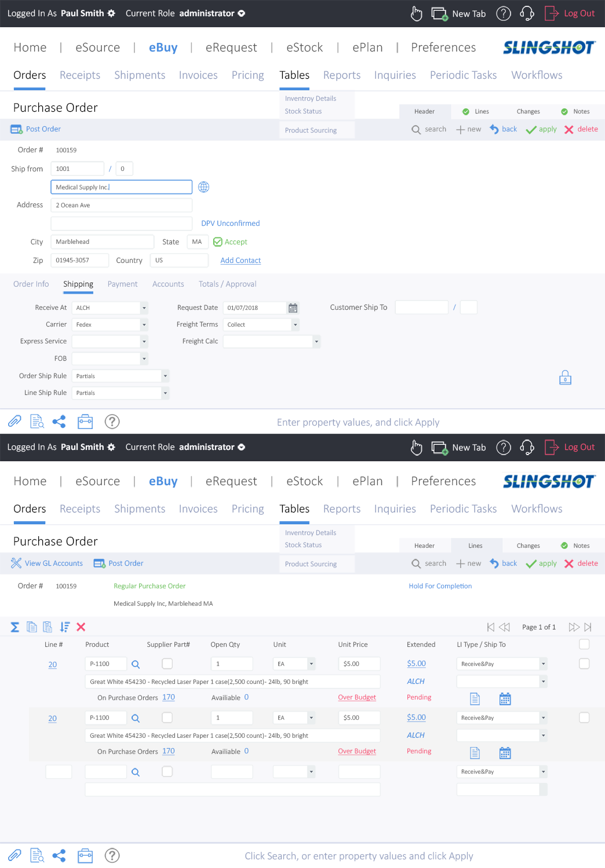The height and width of the screenshot is (868, 605).
Task: Click the globe icon beside Medical Supply Inc
Action: point(203,187)
